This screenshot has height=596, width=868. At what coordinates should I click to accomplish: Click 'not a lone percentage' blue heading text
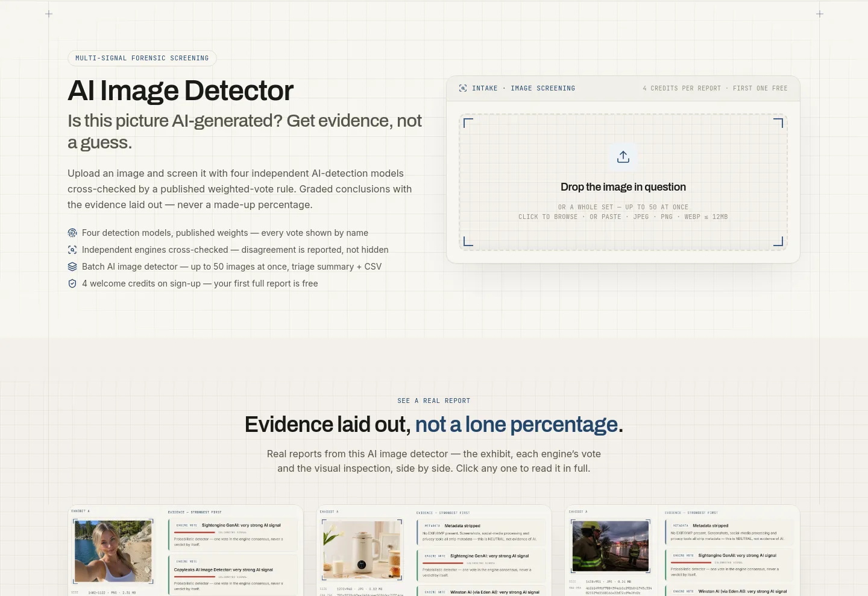coord(517,425)
